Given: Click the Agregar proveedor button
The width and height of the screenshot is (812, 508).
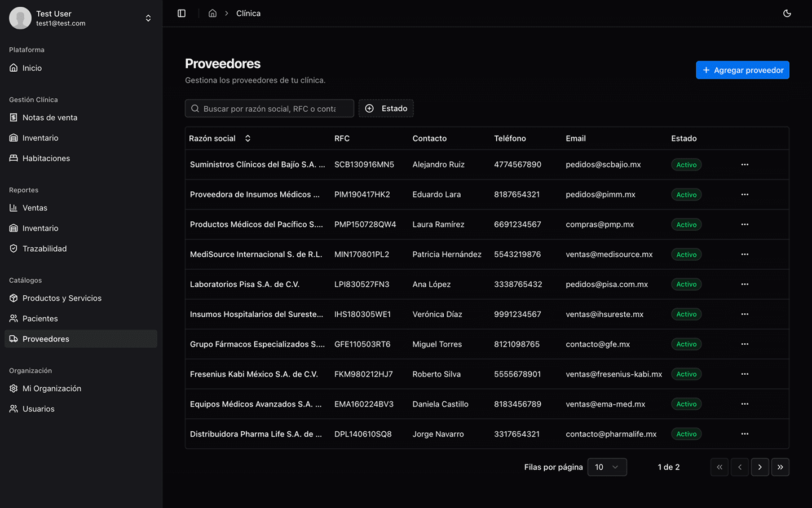Looking at the screenshot, I should tap(742, 70).
